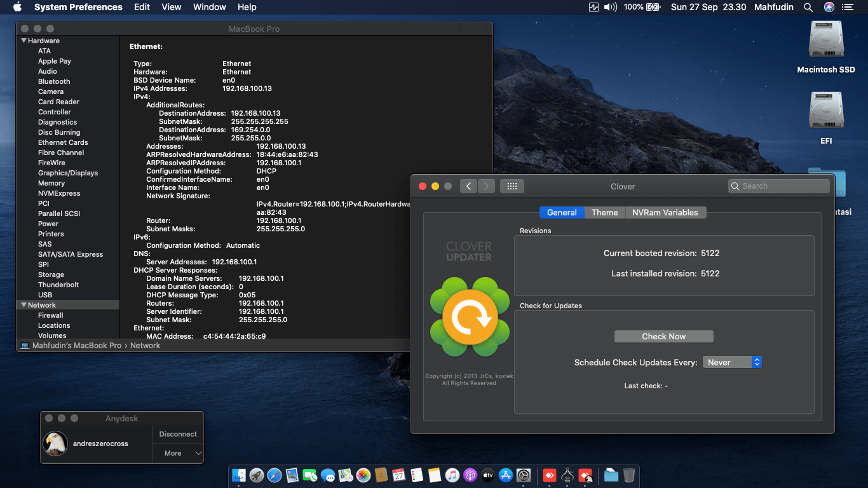Open Safari in the Dock
The image size is (868, 488).
(x=275, y=475)
